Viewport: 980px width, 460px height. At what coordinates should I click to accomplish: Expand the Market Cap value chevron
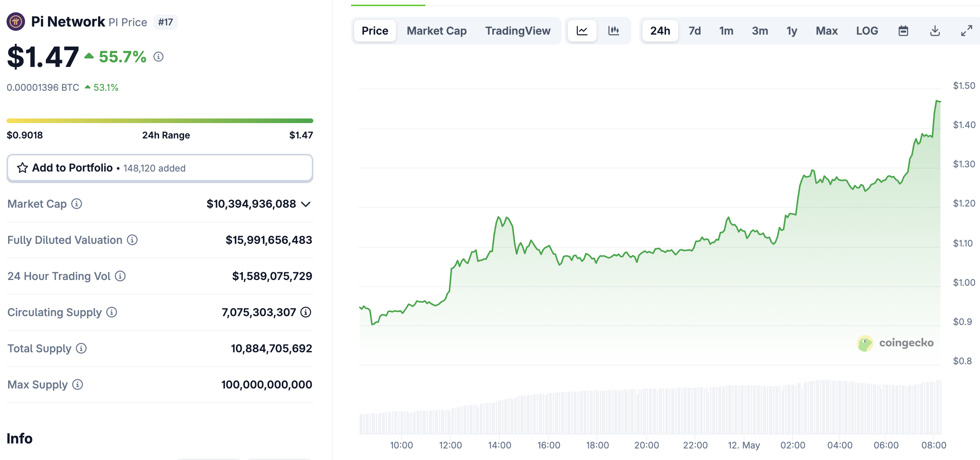click(x=306, y=204)
